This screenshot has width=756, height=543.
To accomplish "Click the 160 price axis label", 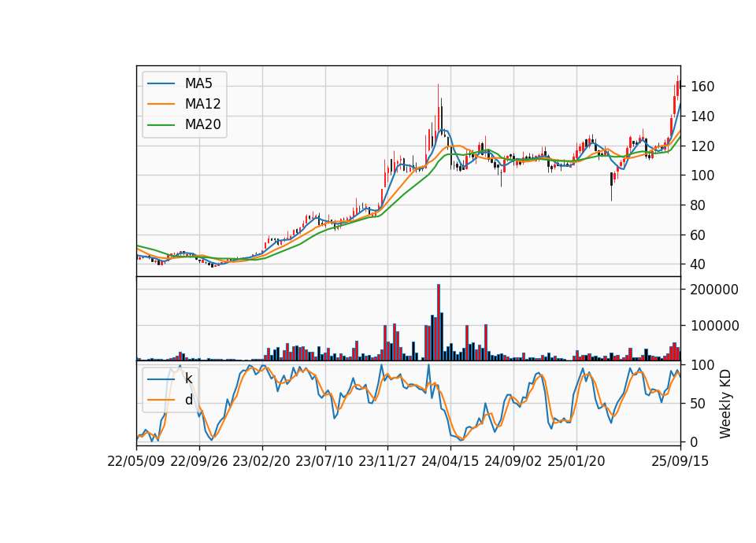I will (702, 87).
